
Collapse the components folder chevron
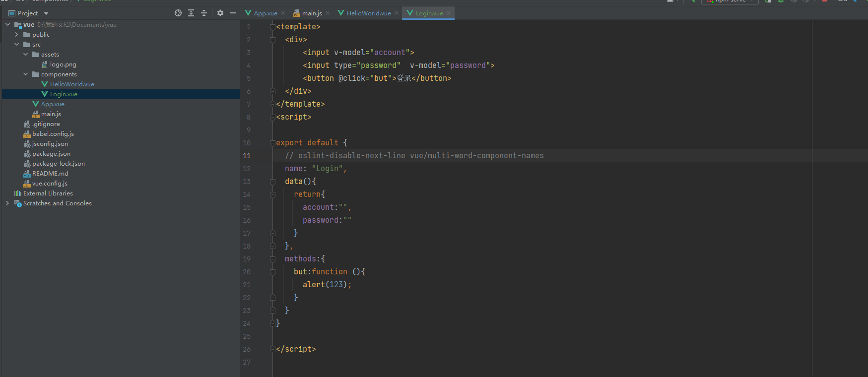(25, 74)
